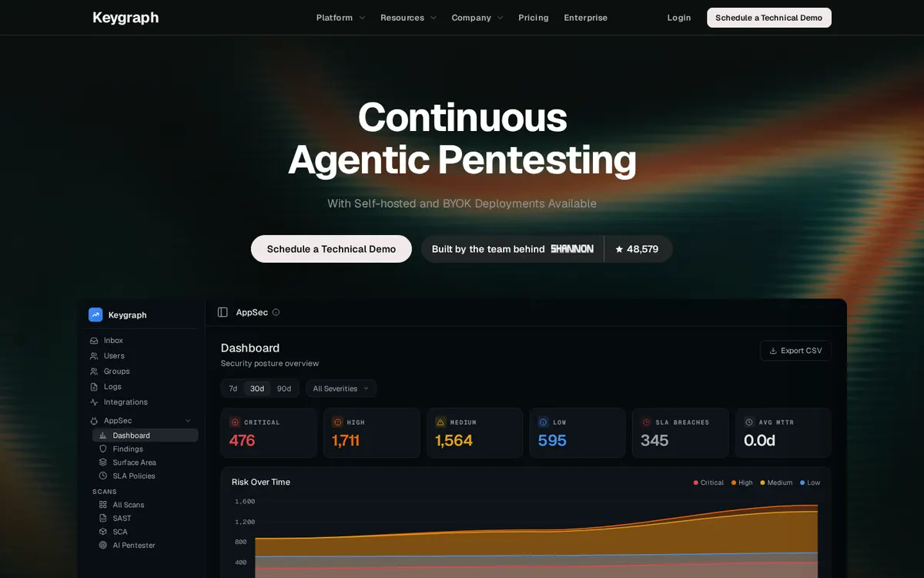This screenshot has height=578, width=924.
Task: Click the Integrations icon in sidebar
Action: (x=94, y=402)
